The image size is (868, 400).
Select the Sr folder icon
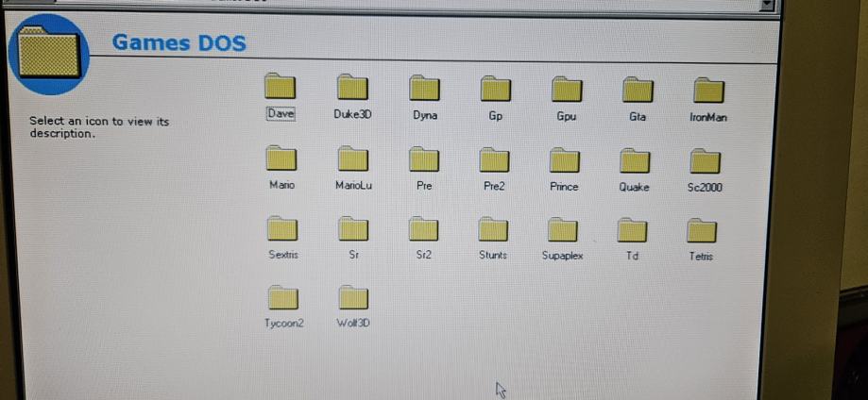[353, 228]
